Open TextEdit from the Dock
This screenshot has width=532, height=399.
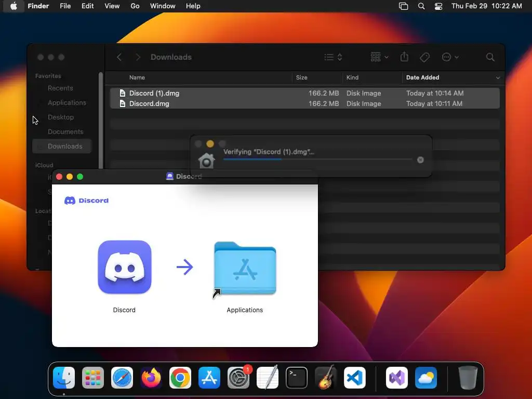(268, 378)
